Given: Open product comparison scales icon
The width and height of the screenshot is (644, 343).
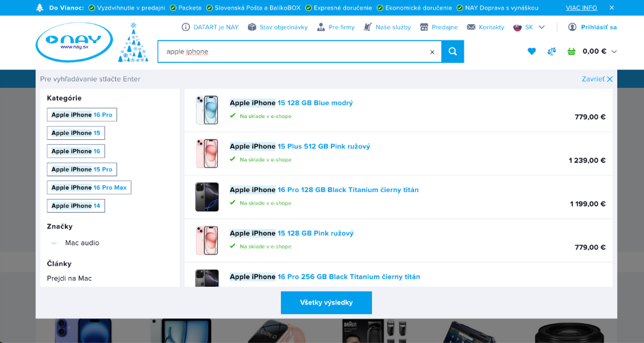Looking at the screenshot, I should pos(552,51).
